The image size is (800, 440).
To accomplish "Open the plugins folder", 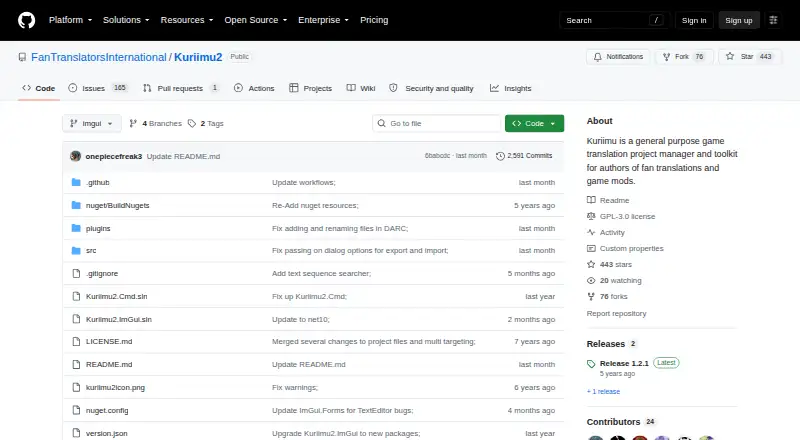I will click(x=98, y=229).
